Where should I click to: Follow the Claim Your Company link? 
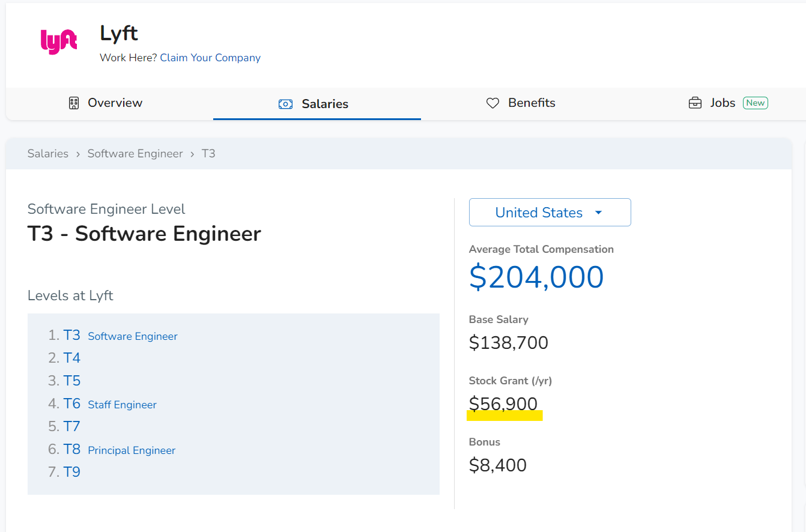coord(210,58)
